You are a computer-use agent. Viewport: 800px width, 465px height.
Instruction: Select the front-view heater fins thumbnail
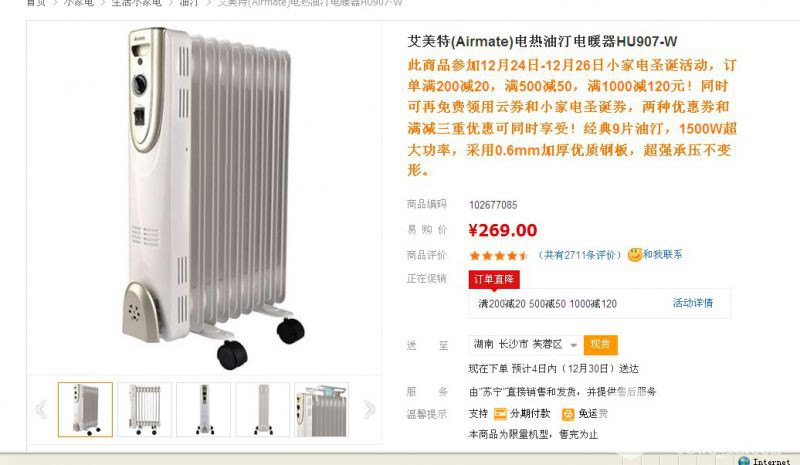[x=144, y=409]
